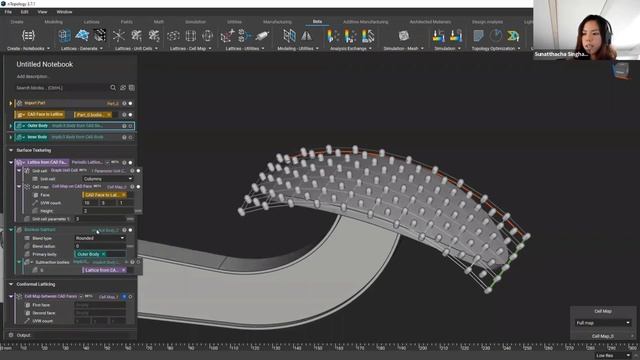Open the File menu
Screen dimensions: 640x360
[x=8, y=12]
